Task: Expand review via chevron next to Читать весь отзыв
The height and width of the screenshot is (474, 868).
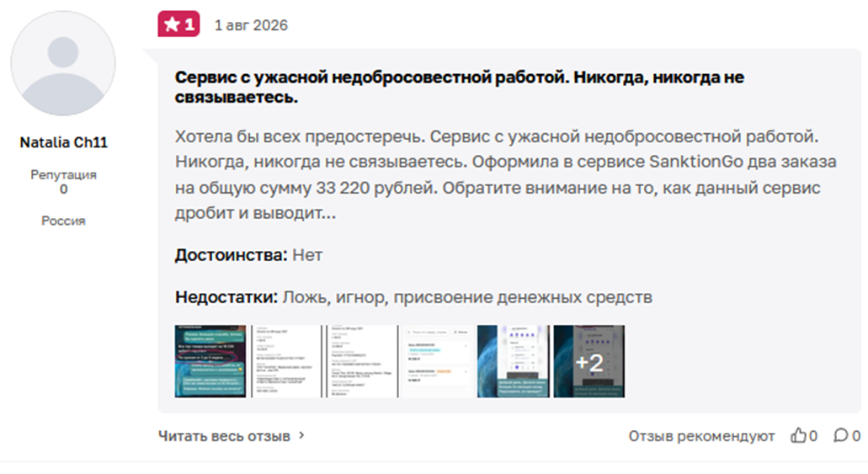Action: tap(301, 436)
